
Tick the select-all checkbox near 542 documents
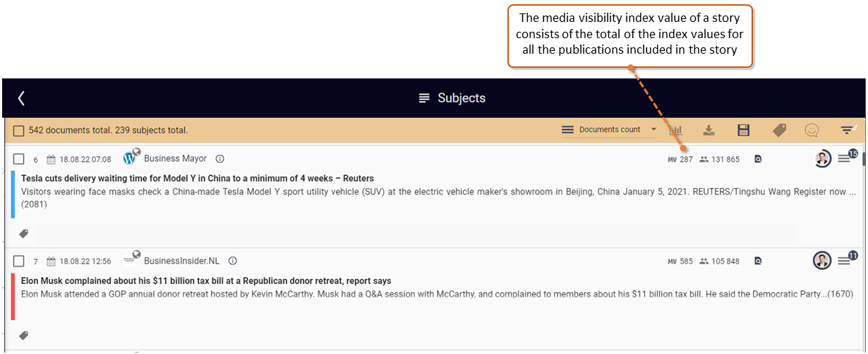(x=19, y=131)
